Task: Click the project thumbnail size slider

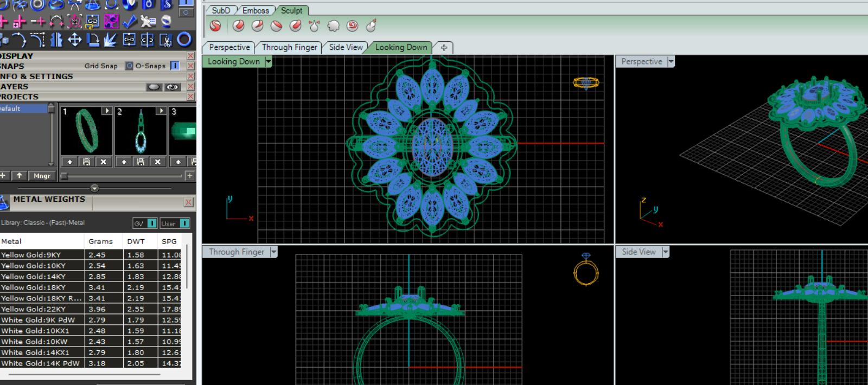Action: 64,176
